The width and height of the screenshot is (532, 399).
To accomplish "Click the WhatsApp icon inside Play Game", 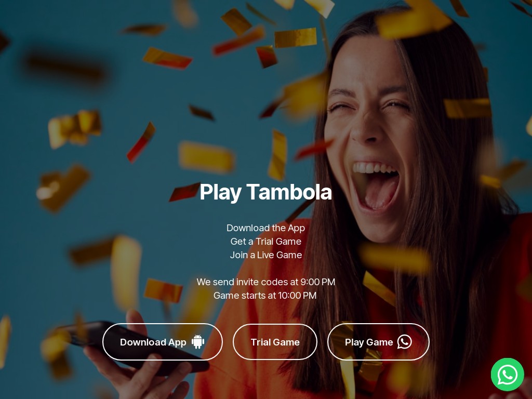I will (x=404, y=342).
